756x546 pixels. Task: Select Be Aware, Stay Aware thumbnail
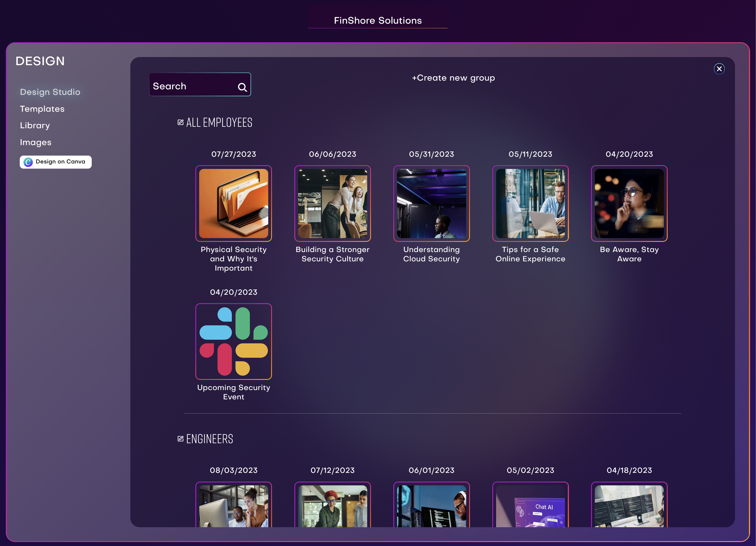click(x=629, y=203)
